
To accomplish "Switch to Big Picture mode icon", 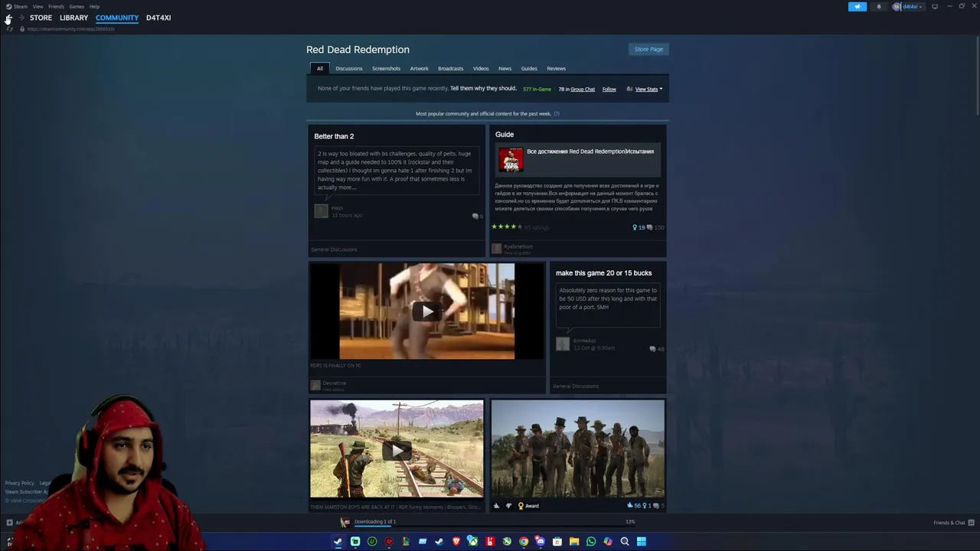I will click(935, 7).
